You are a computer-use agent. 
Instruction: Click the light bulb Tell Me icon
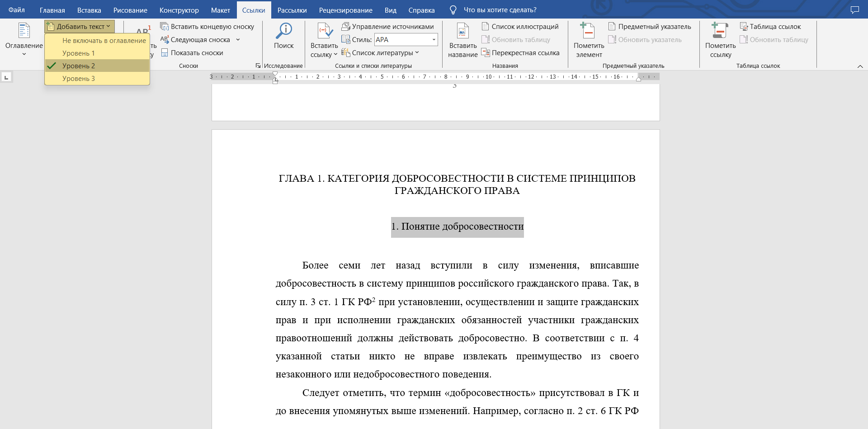pos(453,10)
